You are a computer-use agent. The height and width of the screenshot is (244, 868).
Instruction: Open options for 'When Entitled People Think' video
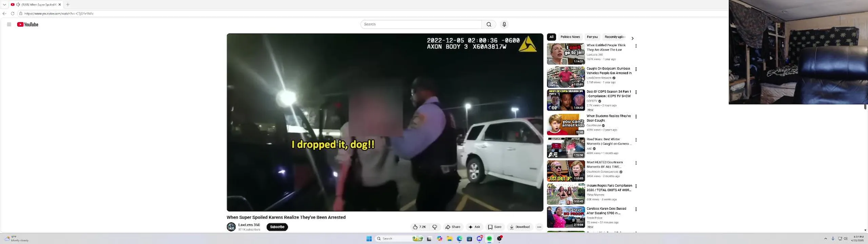pyautogui.click(x=636, y=46)
